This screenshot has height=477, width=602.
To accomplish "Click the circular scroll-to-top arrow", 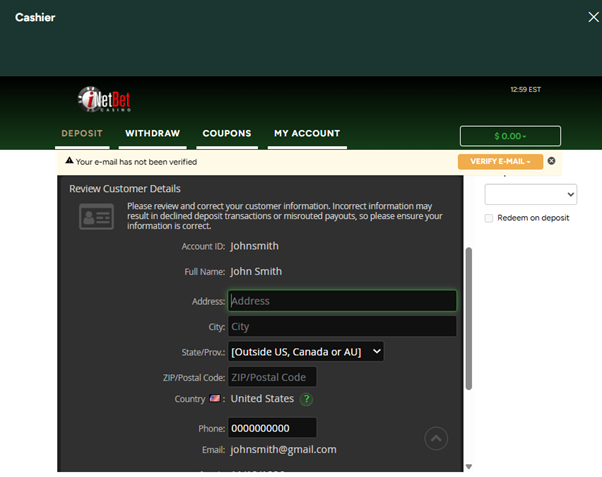I will click(x=436, y=438).
